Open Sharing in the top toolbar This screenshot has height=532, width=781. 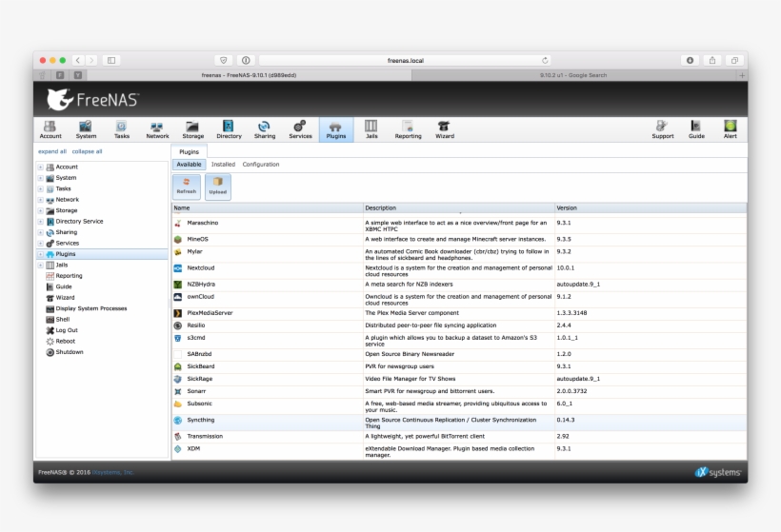(265, 129)
